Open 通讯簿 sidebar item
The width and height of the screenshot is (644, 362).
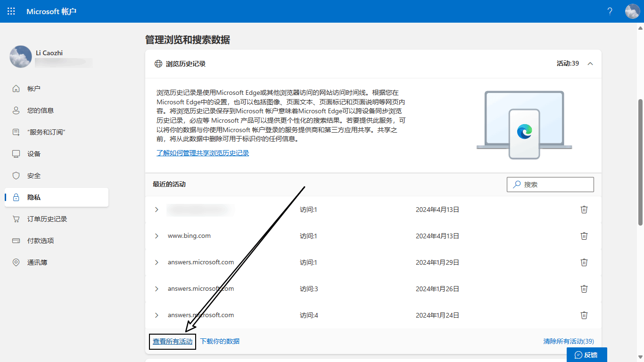pyautogui.click(x=57, y=262)
